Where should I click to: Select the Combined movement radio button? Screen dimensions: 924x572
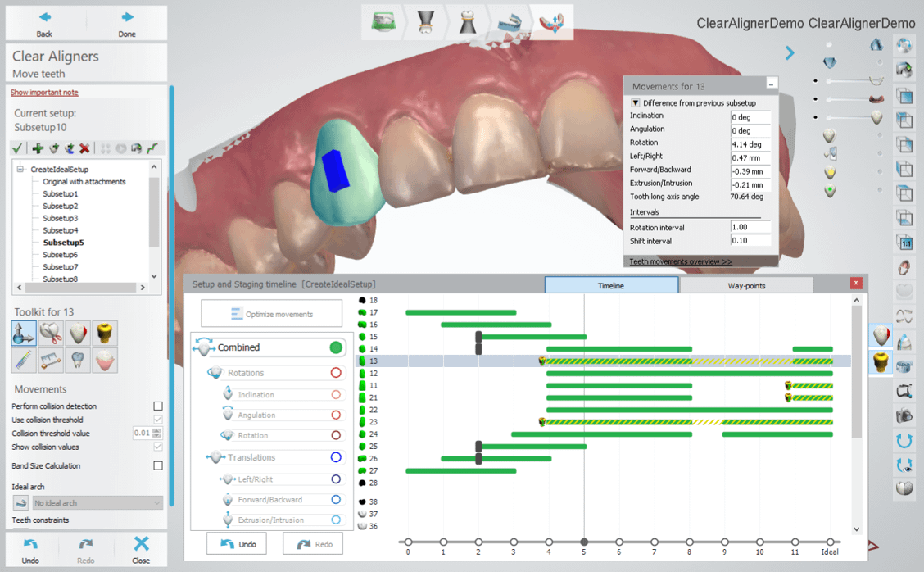pos(335,347)
